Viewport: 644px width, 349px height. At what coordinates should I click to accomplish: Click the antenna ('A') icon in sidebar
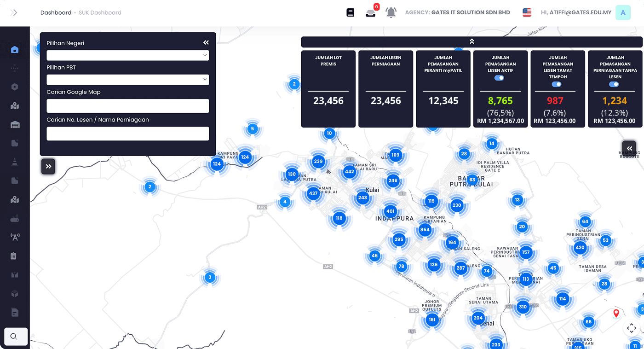click(x=14, y=237)
